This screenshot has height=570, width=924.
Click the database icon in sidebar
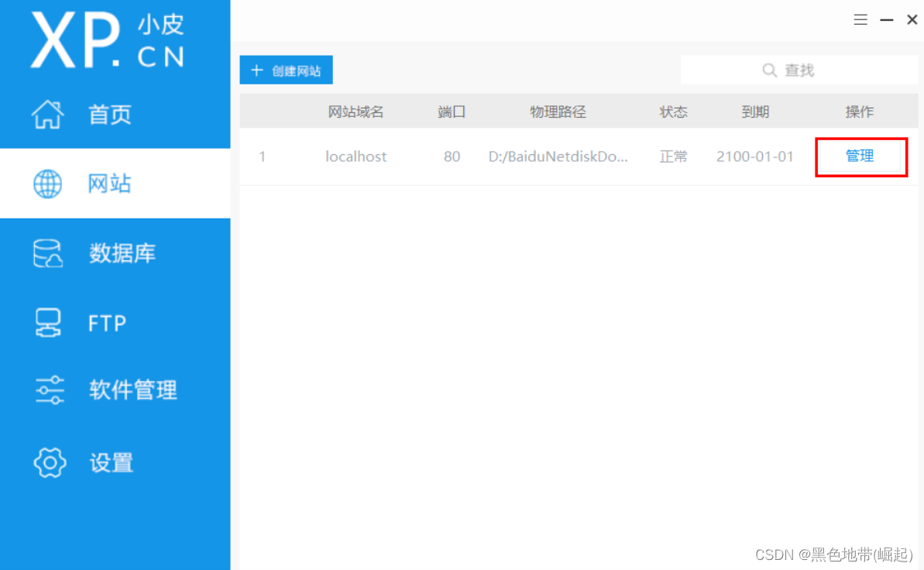click(48, 253)
